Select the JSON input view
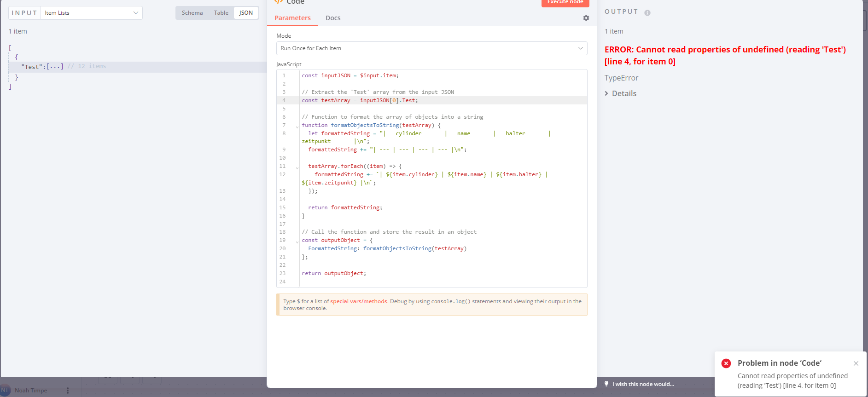 click(x=246, y=13)
